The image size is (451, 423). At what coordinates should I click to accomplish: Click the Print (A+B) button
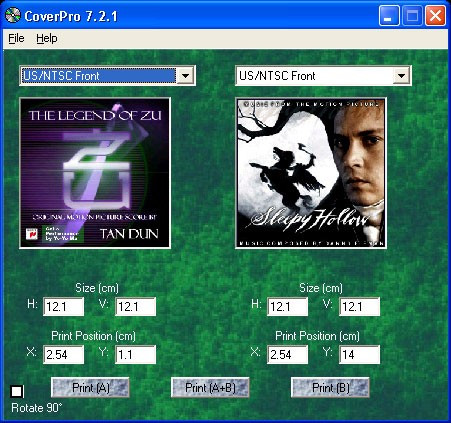pos(210,387)
